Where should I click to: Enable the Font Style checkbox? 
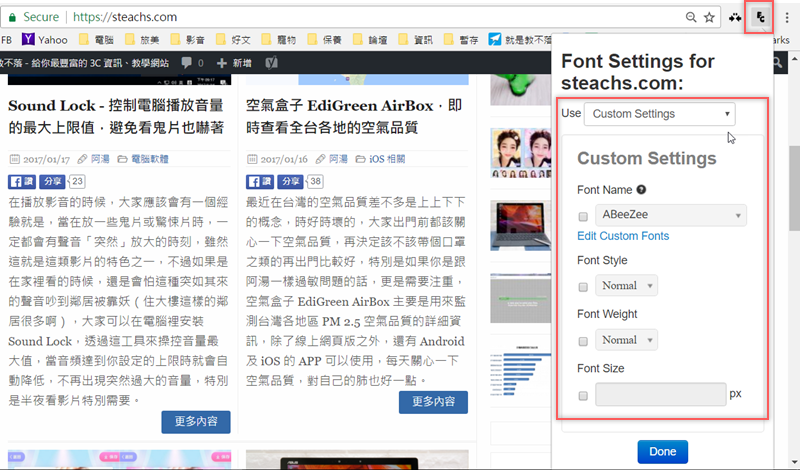coord(583,287)
